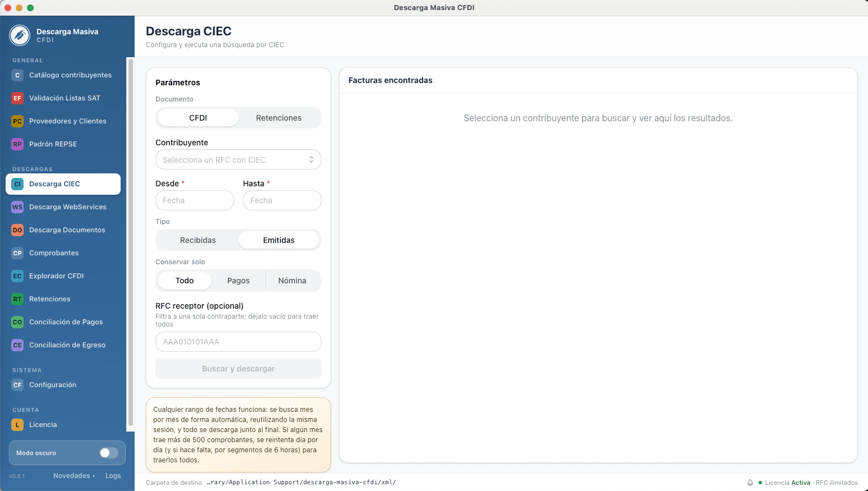Select the Todo filter option
Screen dimensions: 868x491
point(185,281)
